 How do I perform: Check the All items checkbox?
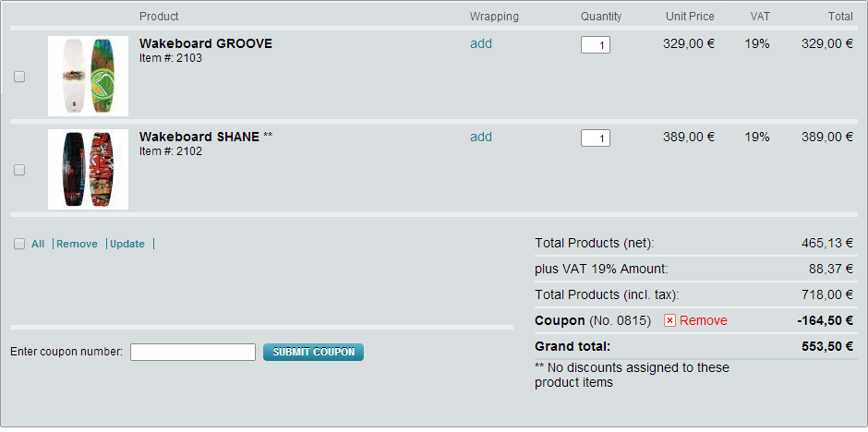tap(19, 244)
